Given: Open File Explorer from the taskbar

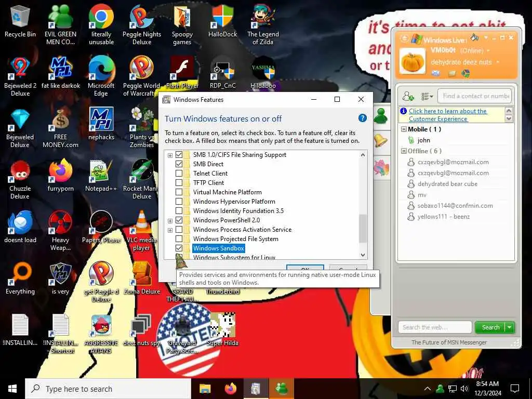Looking at the screenshot, I should pyautogui.click(x=205, y=389).
